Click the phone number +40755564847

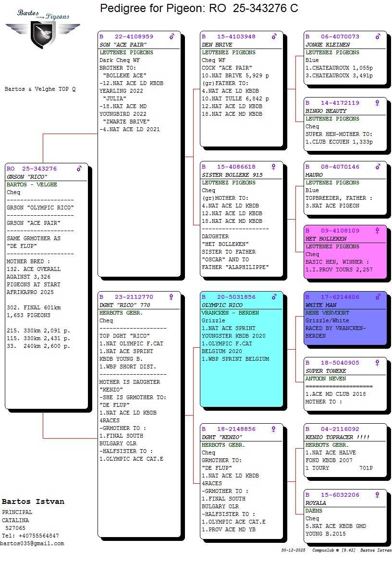point(38,536)
